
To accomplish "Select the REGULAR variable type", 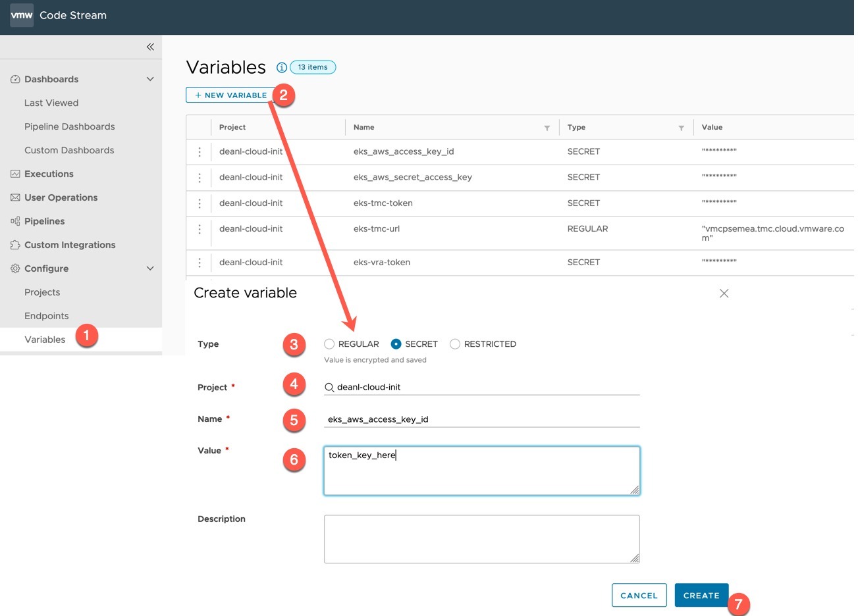I will pos(329,344).
